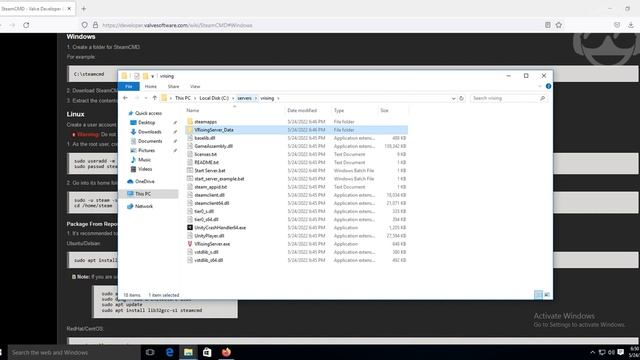The image size is (640, 360).
Task: Open File Explorer from the taskbar
Action: (188, 352)
